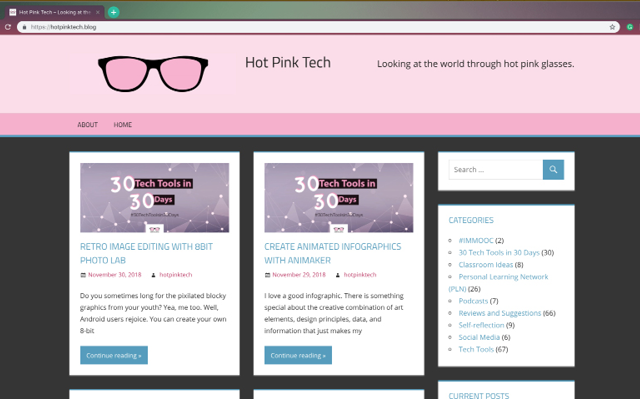Open 8Bit Photo Lab post thumbnail
640x399 pixels.
[x=154, y=198]
